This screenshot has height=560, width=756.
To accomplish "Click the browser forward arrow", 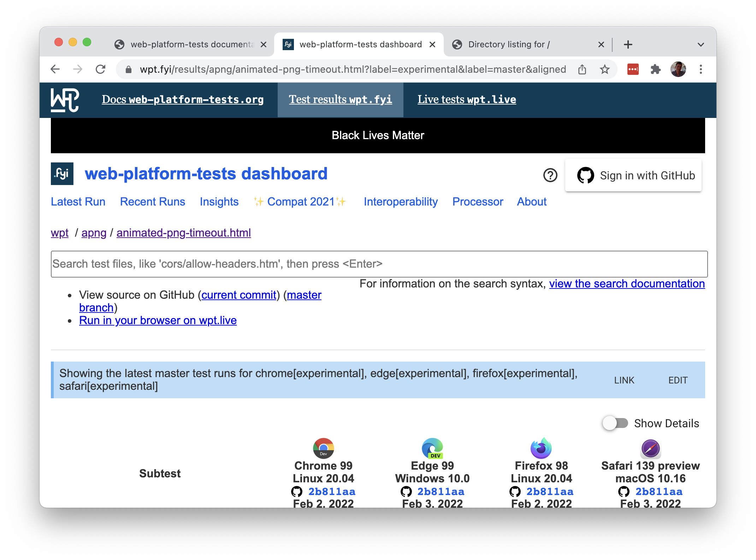I will [x=78, y=69].
